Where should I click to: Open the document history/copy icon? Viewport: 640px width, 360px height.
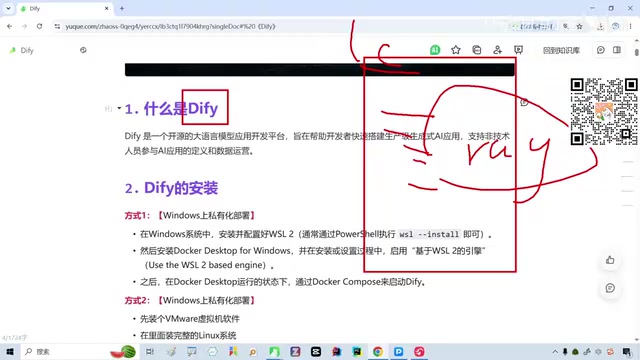[477, 50]
